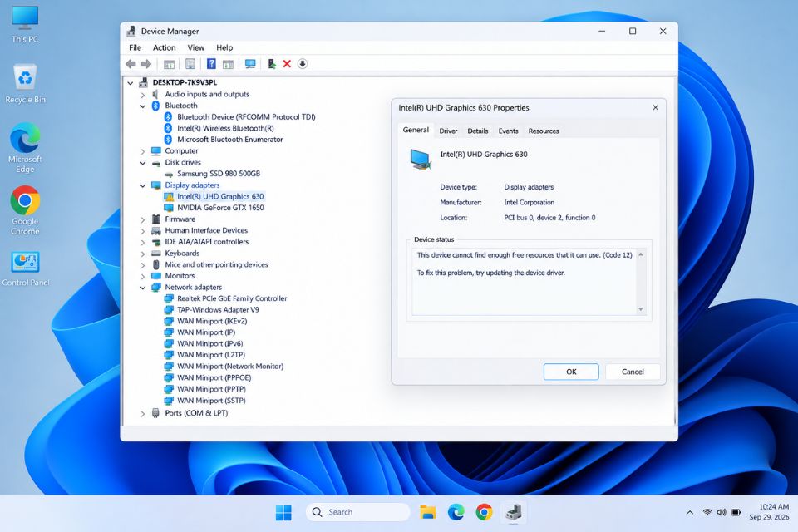
Task: Show hidden icons tray chevron
Action: [690, 512]
